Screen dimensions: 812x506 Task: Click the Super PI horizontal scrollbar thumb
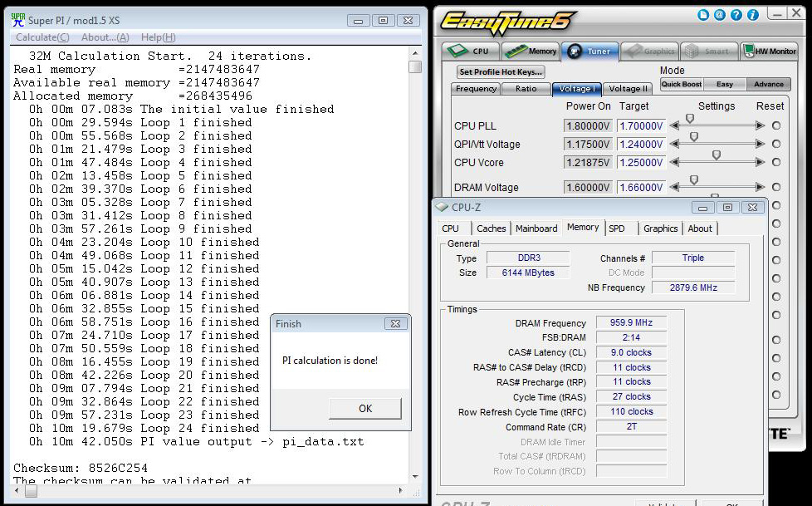click(31, 490)
